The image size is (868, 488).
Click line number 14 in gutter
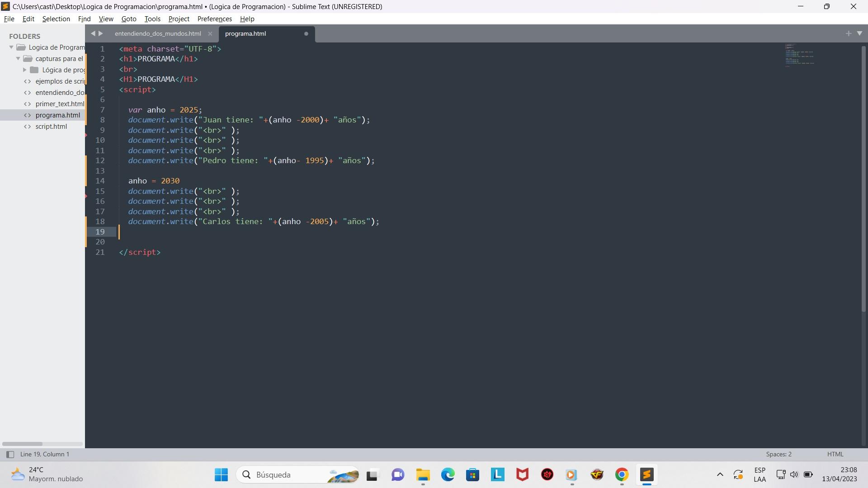[100, 181]
